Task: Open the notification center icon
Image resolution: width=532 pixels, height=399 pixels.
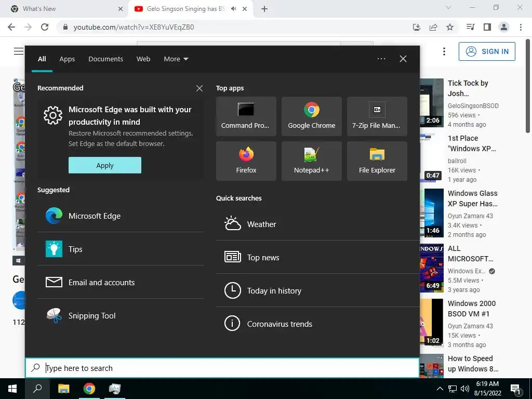Action: 516,389
